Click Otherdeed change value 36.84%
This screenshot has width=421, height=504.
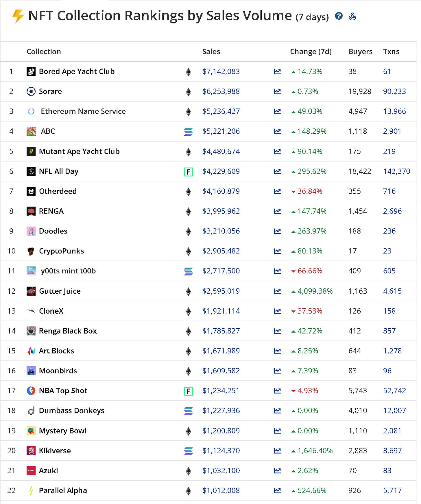(x=310, y=191)
